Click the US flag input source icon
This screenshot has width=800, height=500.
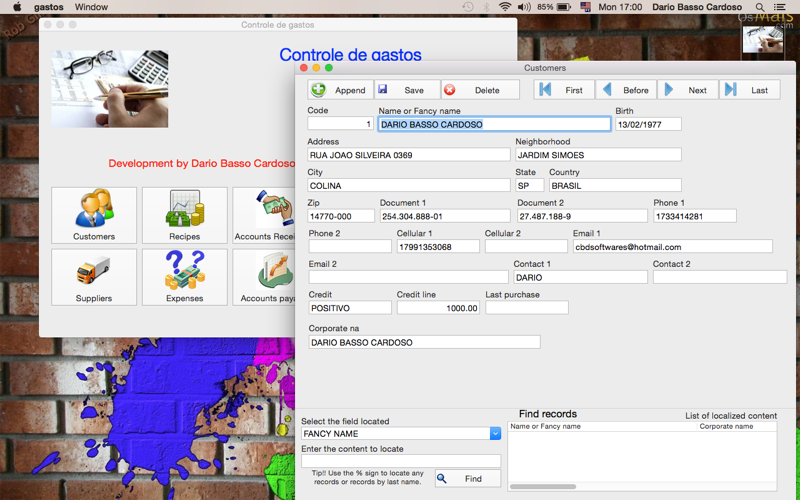pyautogui.click(x=585, y=7)
